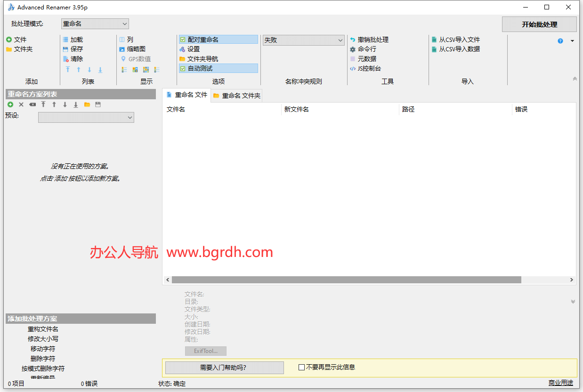Click the file list horizontal scrollbar
583x392 pixels.
pos(346,280)
